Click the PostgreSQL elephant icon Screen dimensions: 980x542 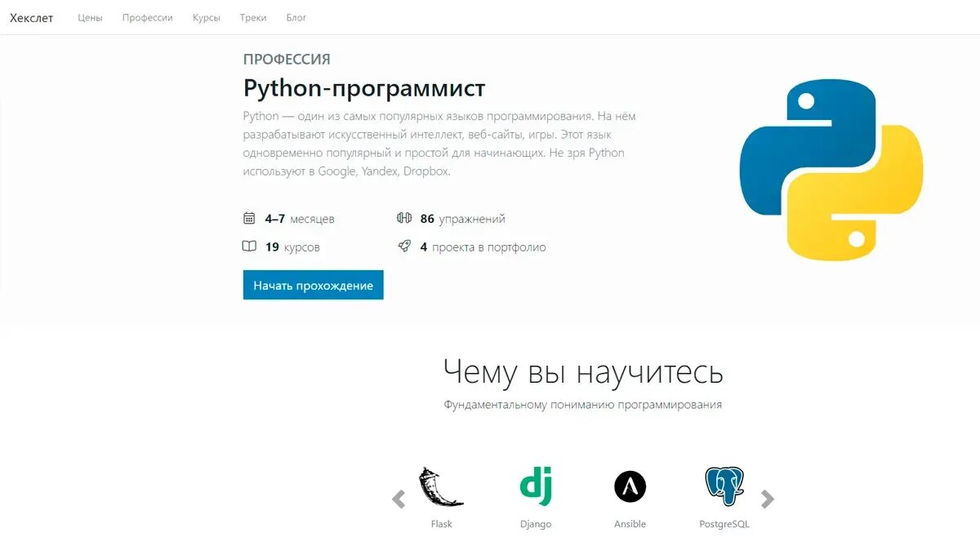coord(724,487)
